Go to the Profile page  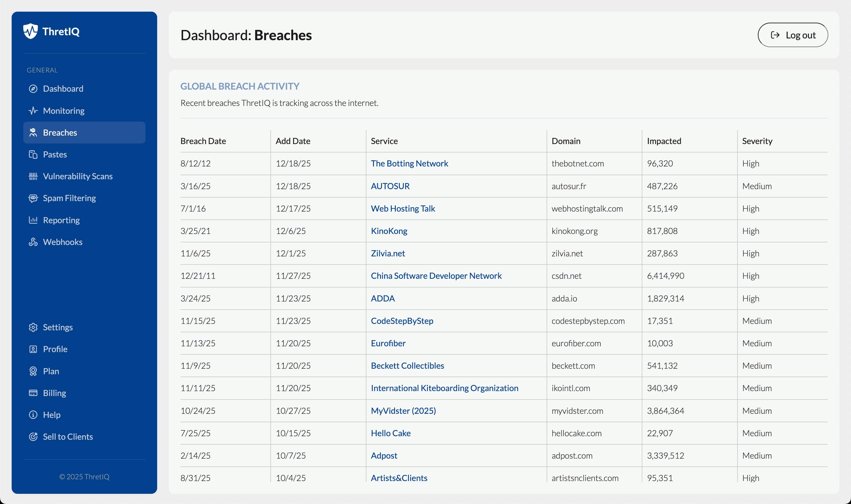55,349
